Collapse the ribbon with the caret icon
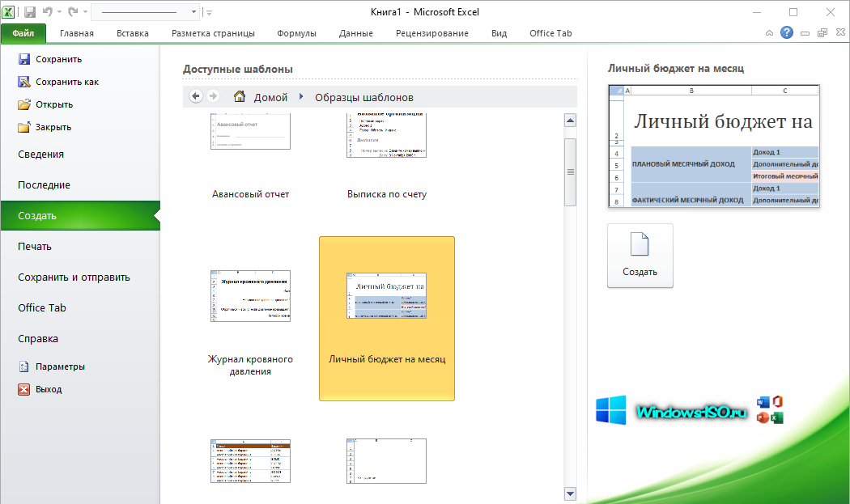 [x=769, y=33]
